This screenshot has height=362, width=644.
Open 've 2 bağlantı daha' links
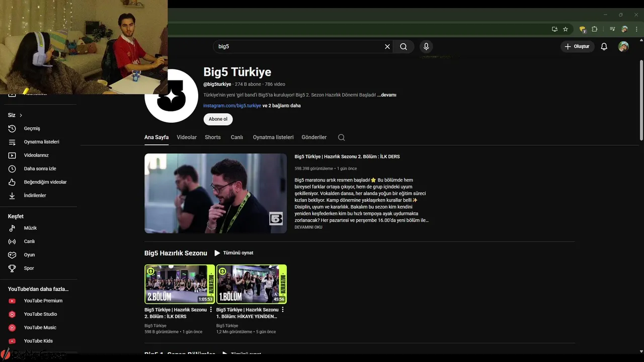pos(282,106)
